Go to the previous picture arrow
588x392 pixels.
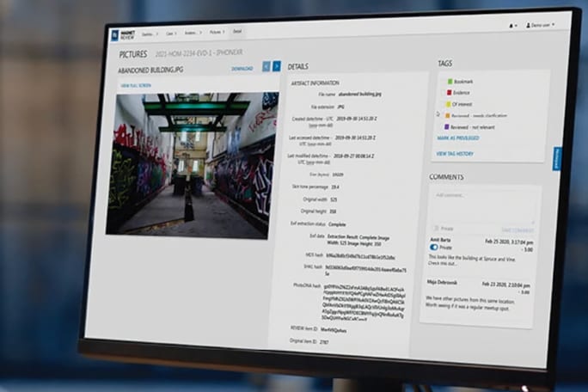(x=266, y=66)
